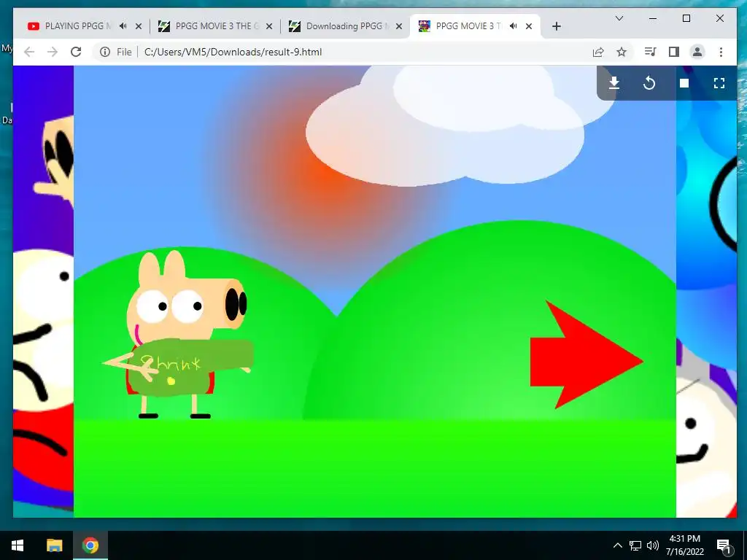Reload the current page
747x560 pixels.
coord(76,52)
